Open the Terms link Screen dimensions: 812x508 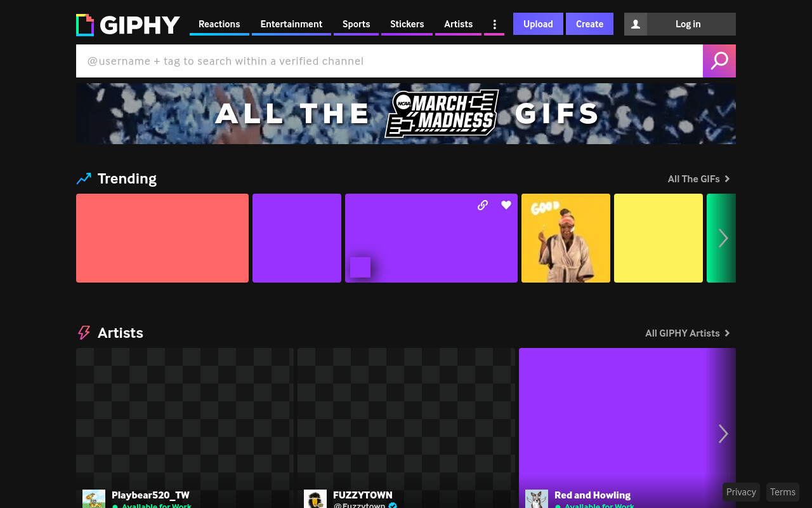[783, 492]
